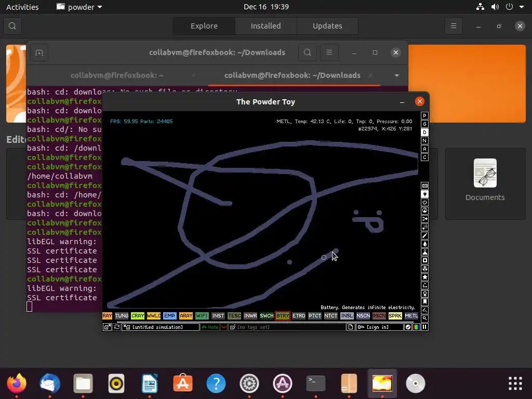Viewport: 532px width, 399px height.
Task: Toggle the G gravity grid option
Action: coord(424,124)
